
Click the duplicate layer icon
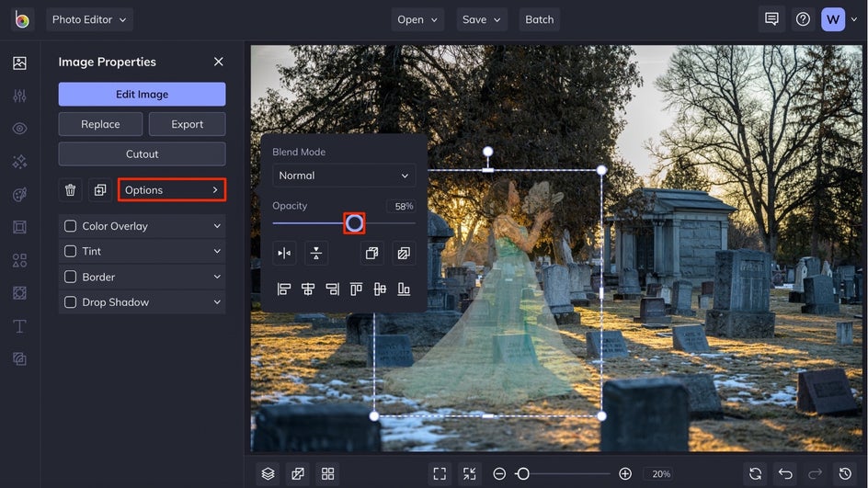pyautogui.click(x=99, y=190)
